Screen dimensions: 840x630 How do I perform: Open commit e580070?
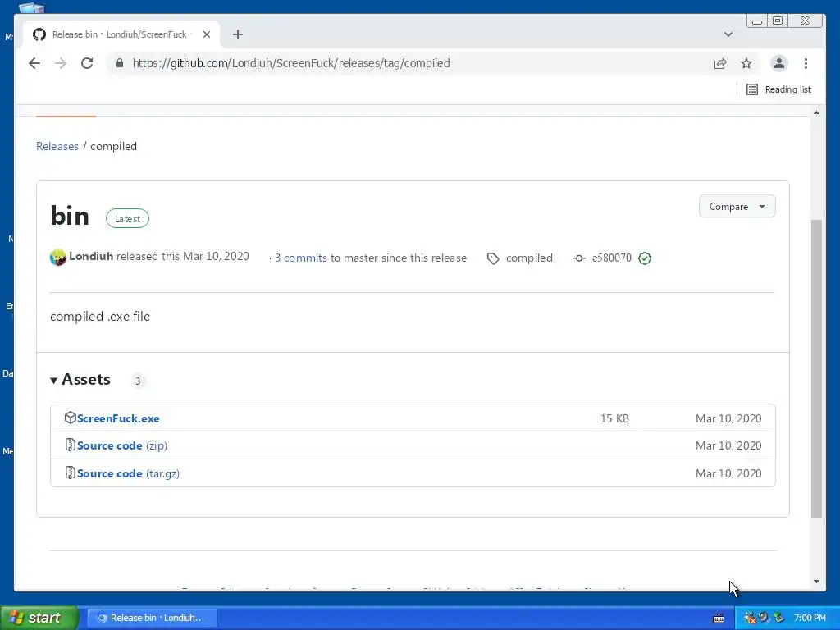tap(611, 258)
